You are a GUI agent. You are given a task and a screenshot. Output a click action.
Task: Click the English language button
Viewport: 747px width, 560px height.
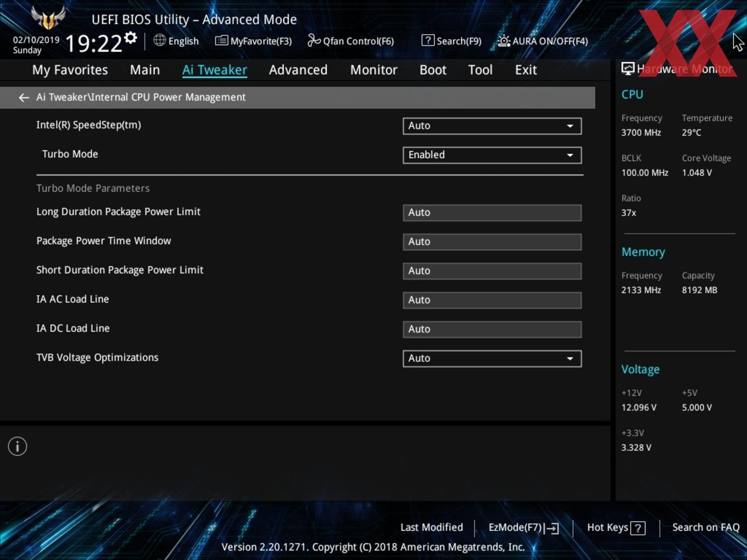coord(176,41)
